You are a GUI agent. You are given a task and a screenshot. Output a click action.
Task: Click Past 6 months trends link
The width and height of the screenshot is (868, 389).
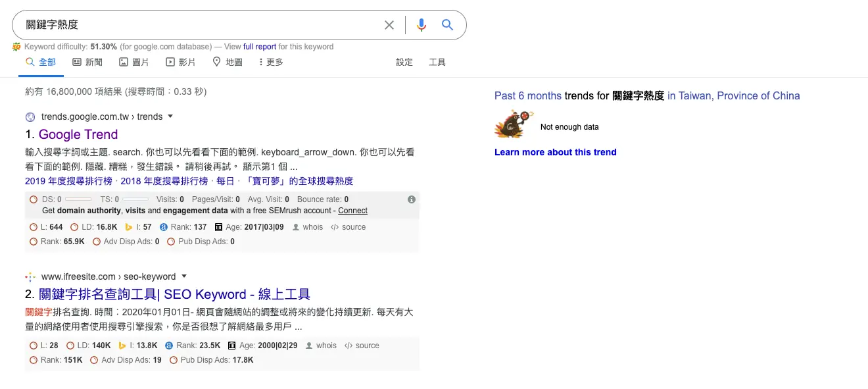[x=528, y=95]
